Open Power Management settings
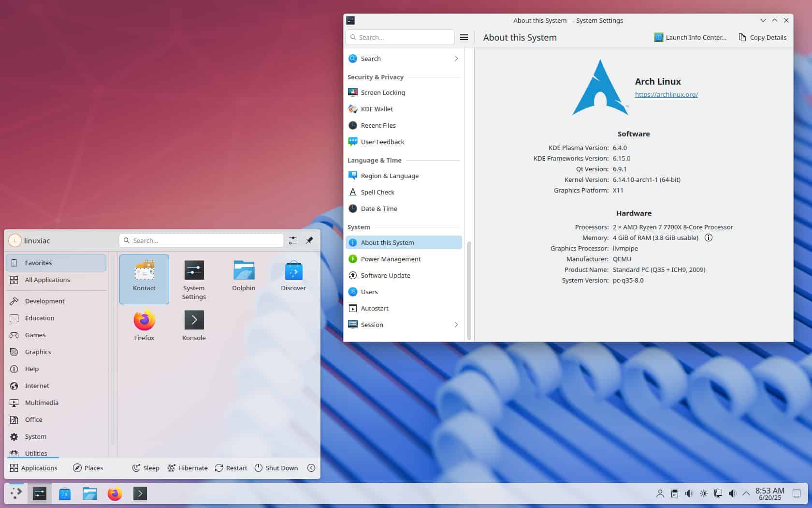 [x=391, y=259]
